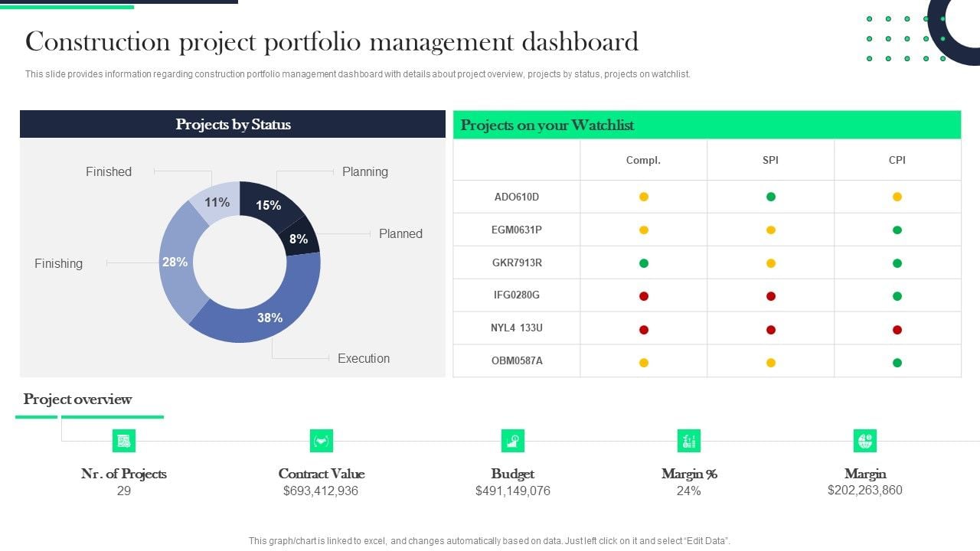Click the Budget icon
The height and width of the screenshot is (551, 980).
pyautogui.click(x=513, y=441)
